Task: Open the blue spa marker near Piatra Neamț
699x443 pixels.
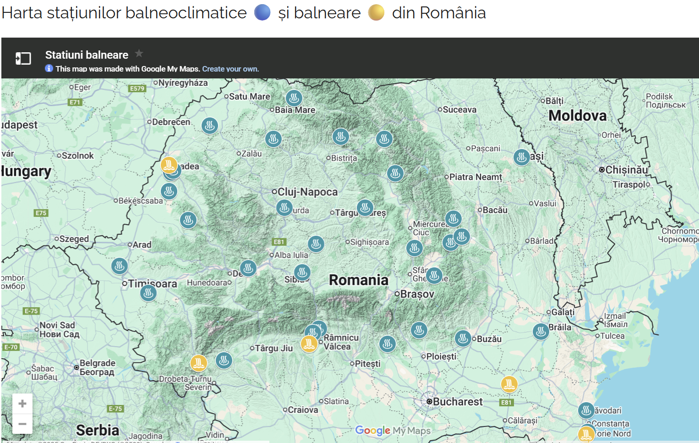Action: point(396,173)
